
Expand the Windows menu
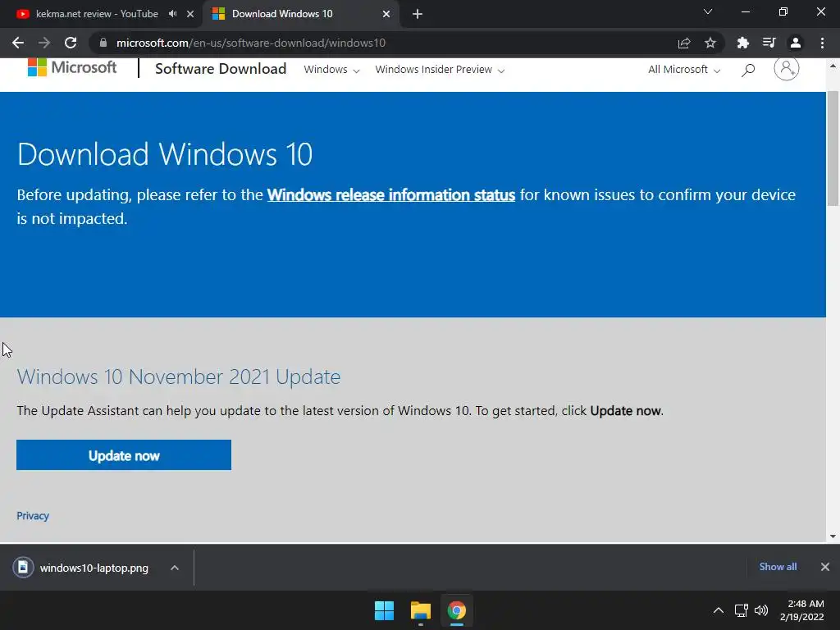coord(331,70)
